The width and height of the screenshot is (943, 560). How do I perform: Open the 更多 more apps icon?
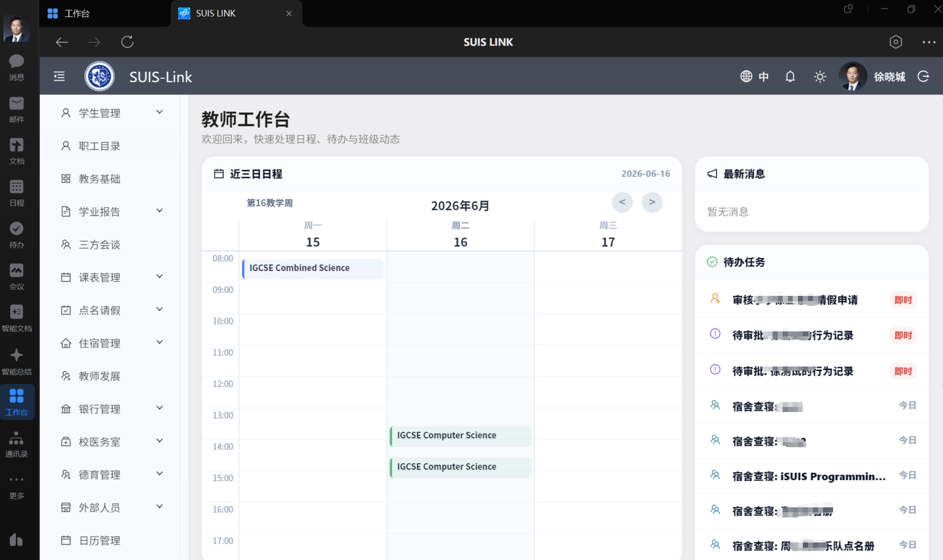click(16, 487)
